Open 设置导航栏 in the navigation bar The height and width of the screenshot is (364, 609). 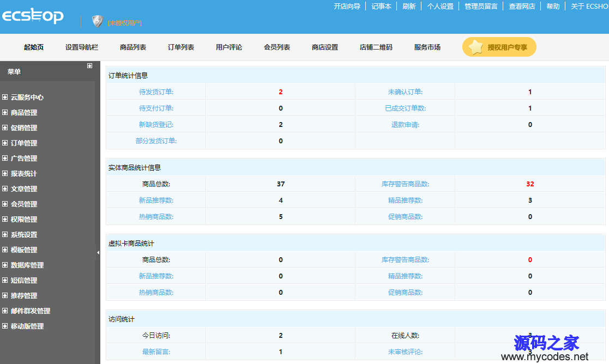coord(82,47)
